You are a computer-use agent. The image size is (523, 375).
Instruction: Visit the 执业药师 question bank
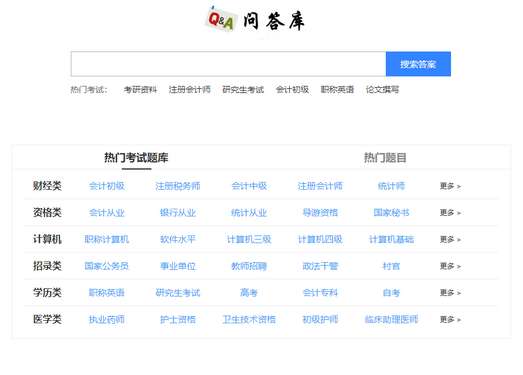(107, 319)
